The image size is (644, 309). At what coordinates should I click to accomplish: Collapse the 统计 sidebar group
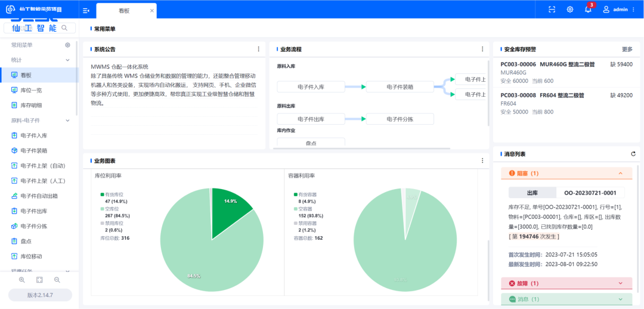67,60
